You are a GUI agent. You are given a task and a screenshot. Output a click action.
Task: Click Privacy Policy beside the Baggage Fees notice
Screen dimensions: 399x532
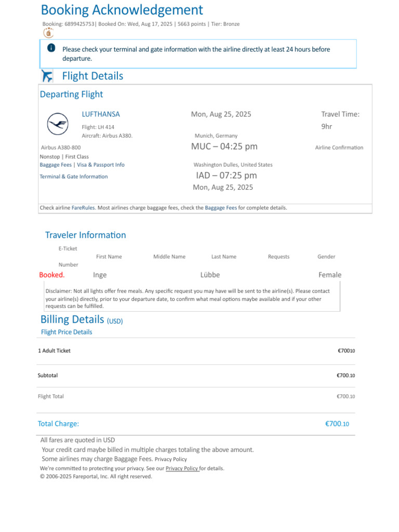pyautogui.click(x=171, y=459)
